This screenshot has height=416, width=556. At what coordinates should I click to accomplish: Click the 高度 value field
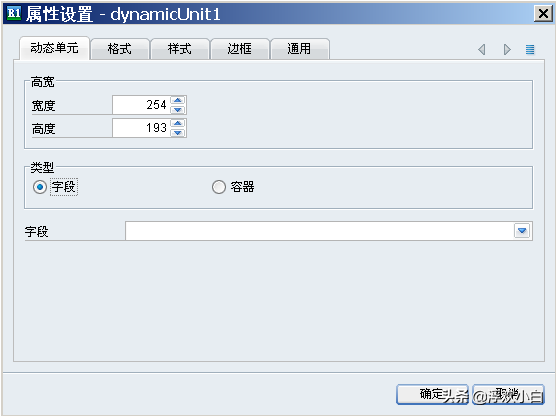141,128
